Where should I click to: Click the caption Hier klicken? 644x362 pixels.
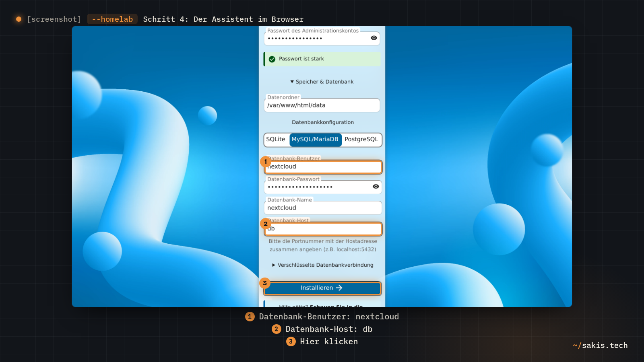point(322,341)
